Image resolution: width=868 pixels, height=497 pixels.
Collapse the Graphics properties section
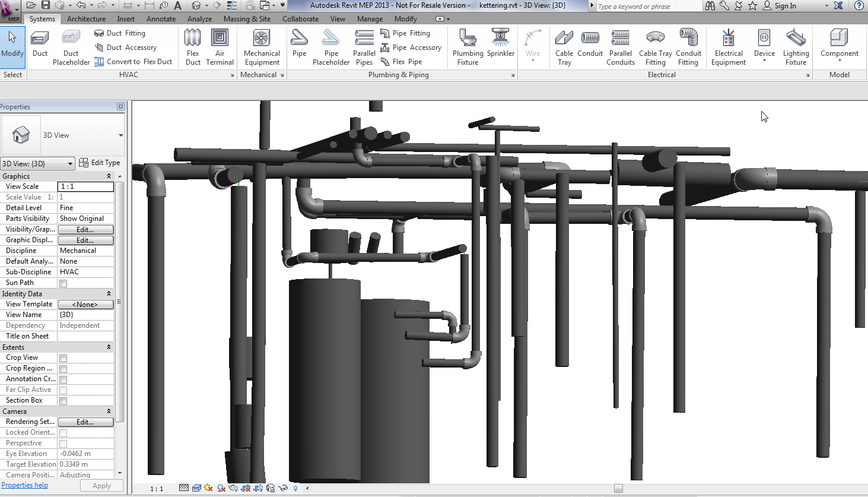(x=109, y=176)
